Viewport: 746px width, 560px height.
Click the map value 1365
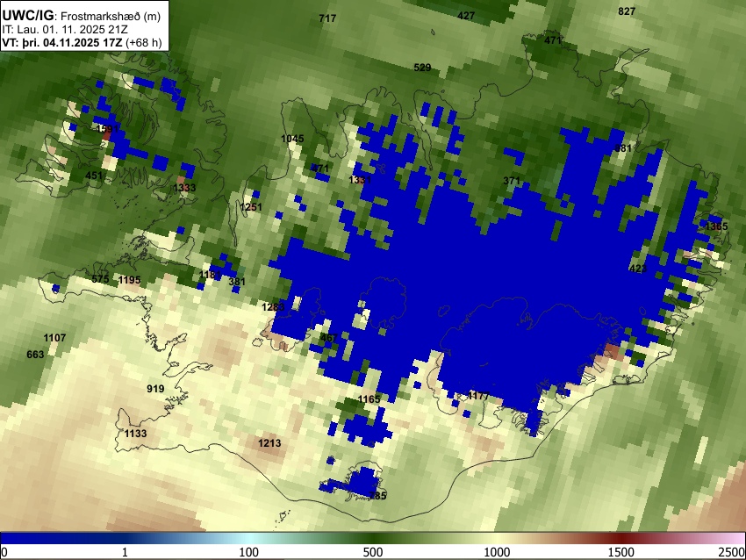tap(716, 226)
